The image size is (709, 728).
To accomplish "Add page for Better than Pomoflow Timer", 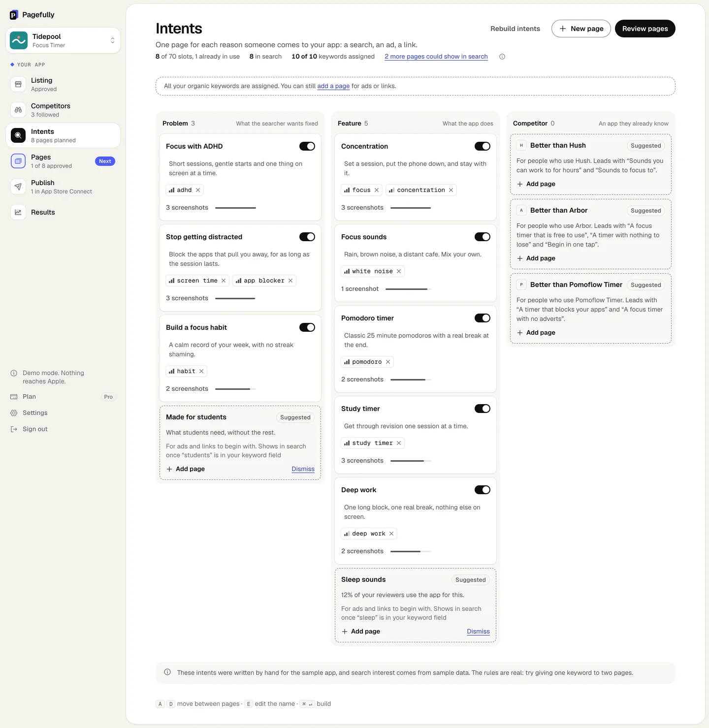I will pyautogui.click(x=536, y=333).
